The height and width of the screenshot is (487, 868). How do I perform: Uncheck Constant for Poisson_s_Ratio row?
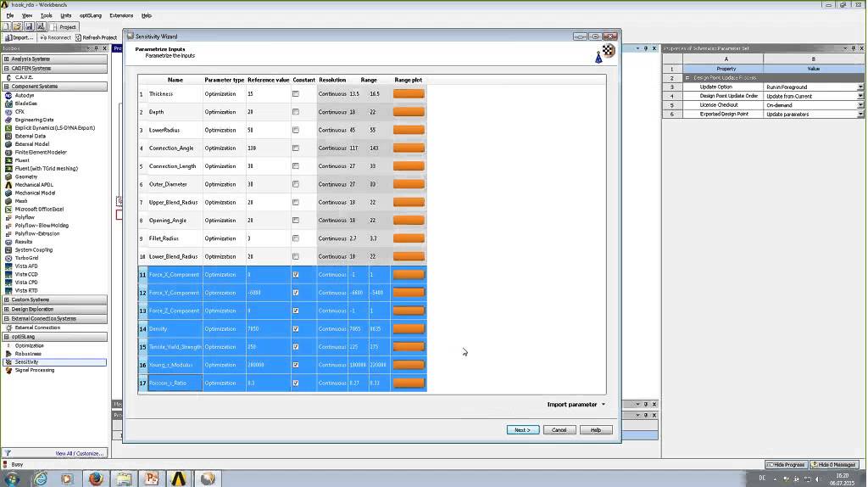click(x=296, y=383)
